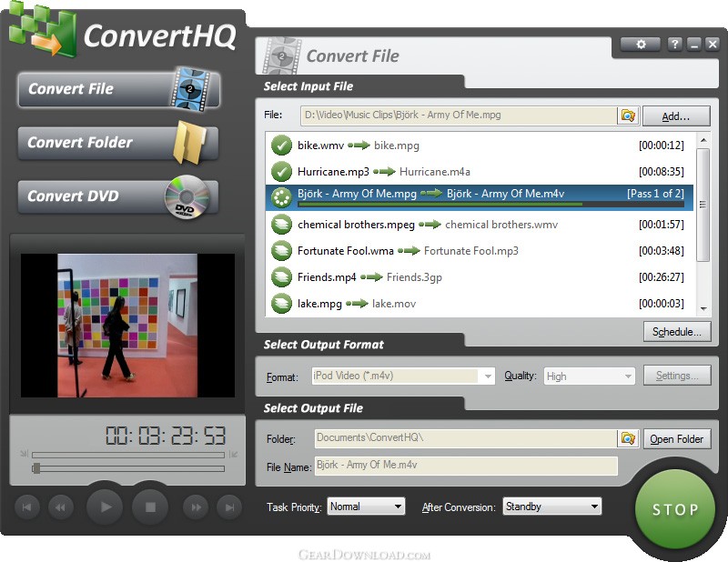Open the Convert File mode
Screen dimensions: 728x562
tap(118, 89)
